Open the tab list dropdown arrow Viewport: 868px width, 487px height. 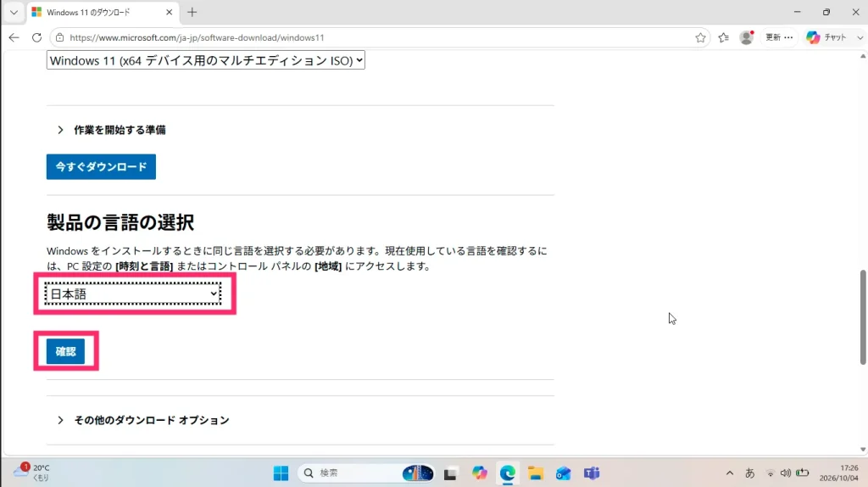pos(14,12)
